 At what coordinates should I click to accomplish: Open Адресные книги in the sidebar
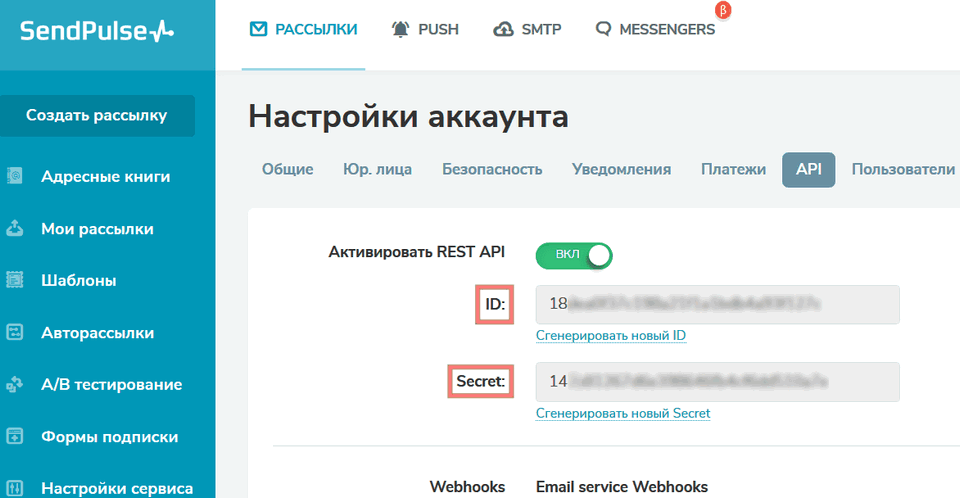point(105,176)
